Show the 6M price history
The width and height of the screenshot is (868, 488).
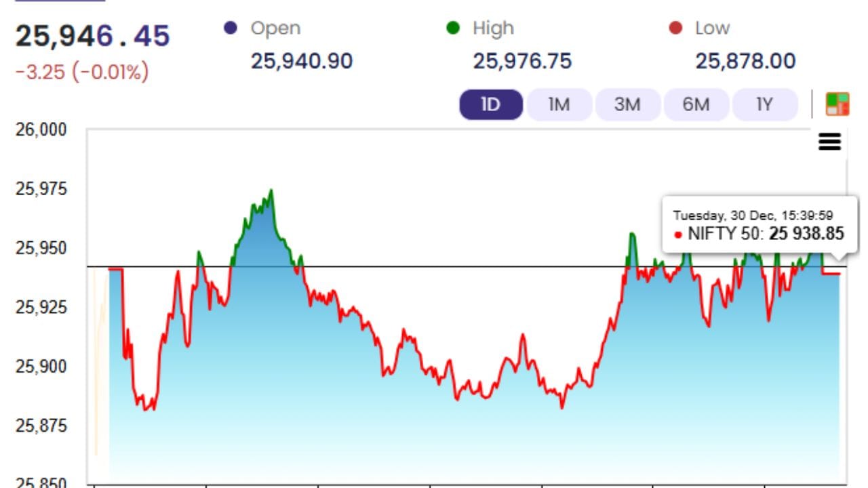click(696, 105)
